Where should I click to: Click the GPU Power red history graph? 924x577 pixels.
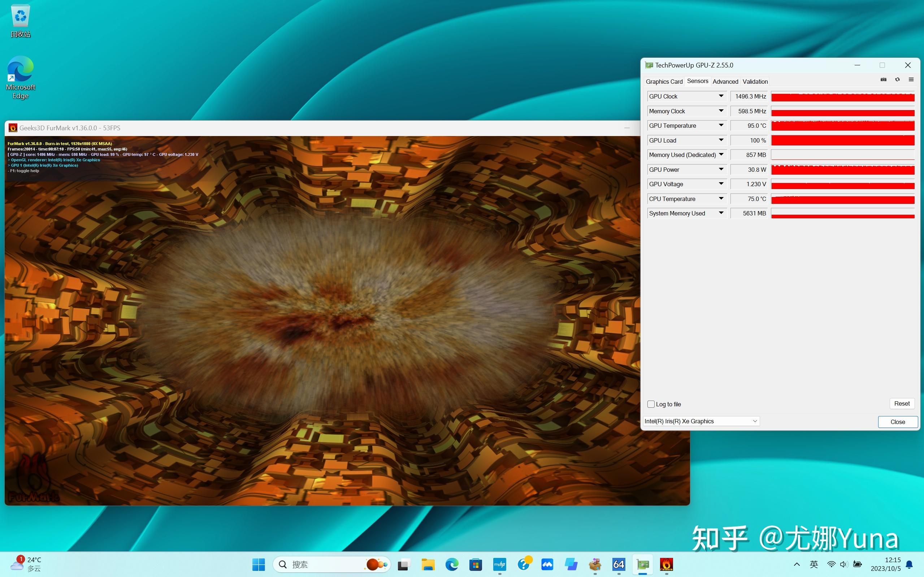[x=843, y=170]
